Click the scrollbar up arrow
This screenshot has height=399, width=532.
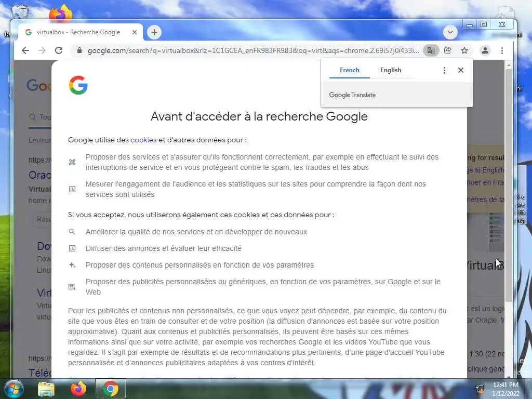(508, 65)
